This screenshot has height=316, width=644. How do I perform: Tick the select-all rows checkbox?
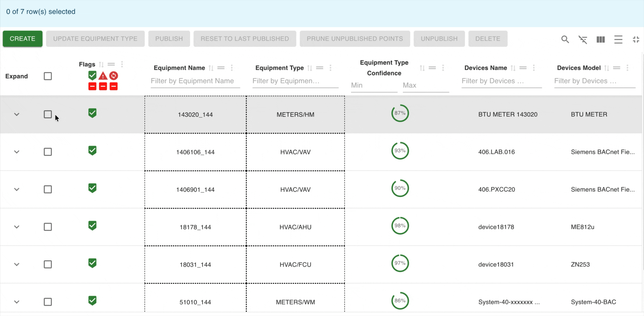pos(48,76)
